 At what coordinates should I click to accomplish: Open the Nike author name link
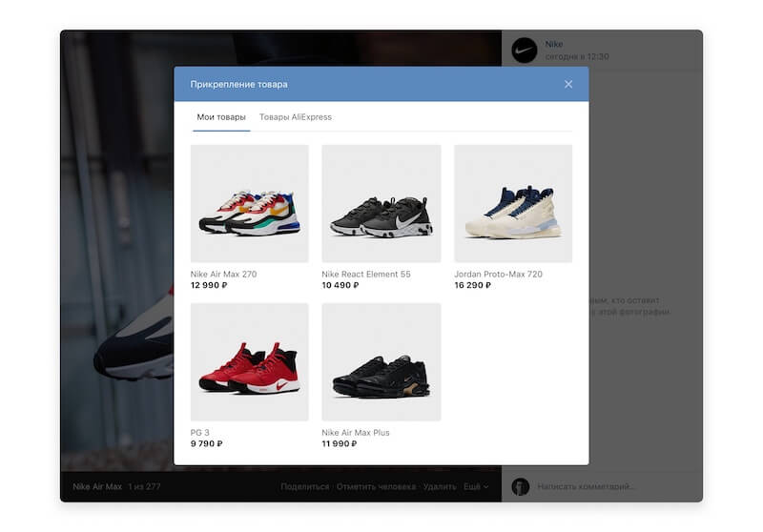click(554, 44)
